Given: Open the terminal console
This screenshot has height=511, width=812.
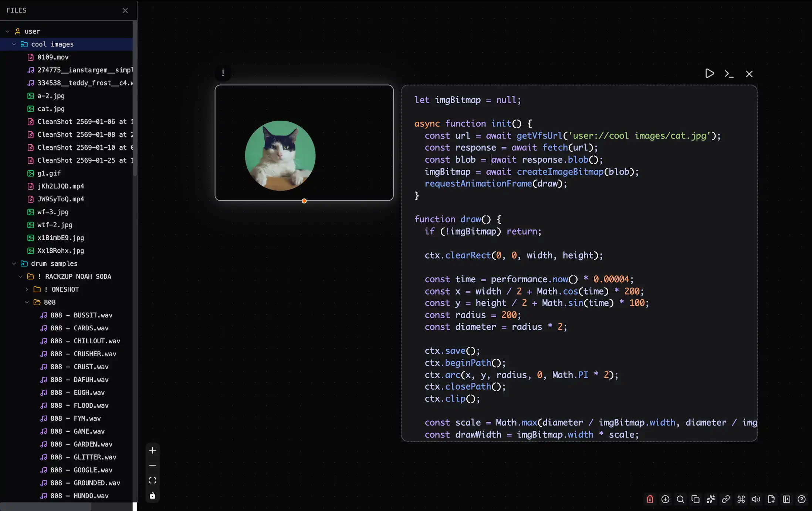Looking at the screenshot, I should pos(729,74).
